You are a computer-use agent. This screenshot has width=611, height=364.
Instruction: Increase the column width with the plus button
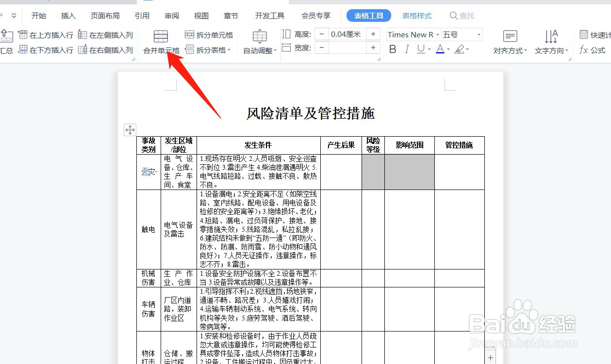pyautogui.click(x=373, y=48)
